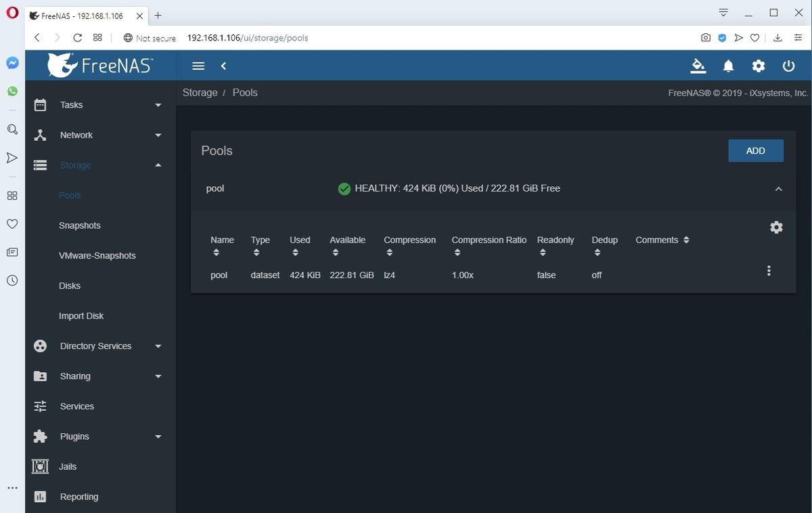Open FreeNAS system notifications bell

tap(727, 66)
